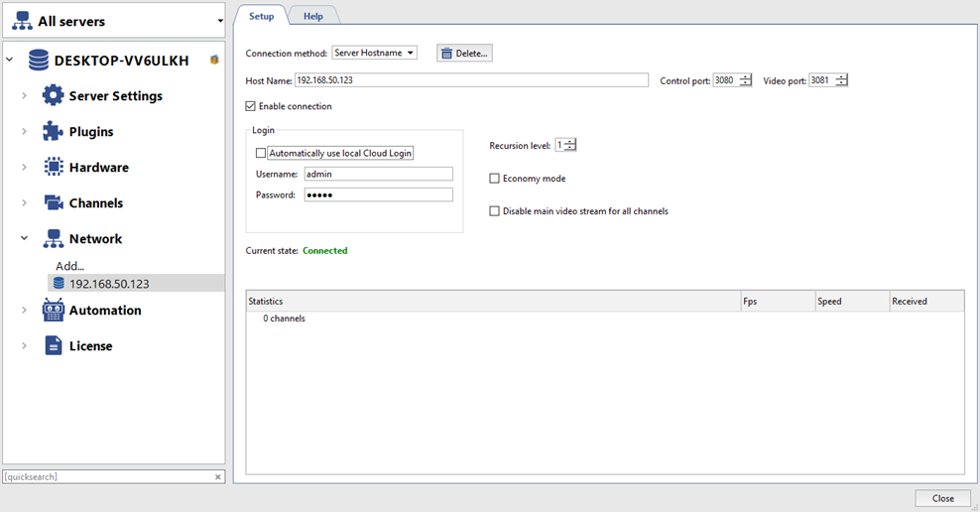980x512 pixels.
Task: Click the Close button
Action: [942, 498]
